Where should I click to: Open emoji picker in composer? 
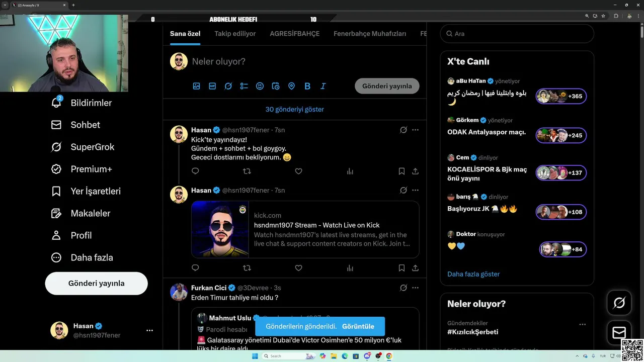260,86
